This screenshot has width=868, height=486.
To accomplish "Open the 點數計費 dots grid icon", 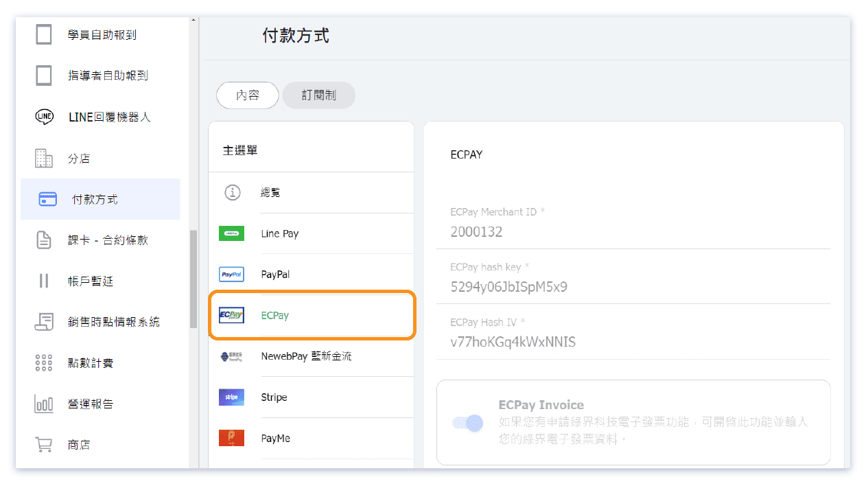I will point(44,363).
